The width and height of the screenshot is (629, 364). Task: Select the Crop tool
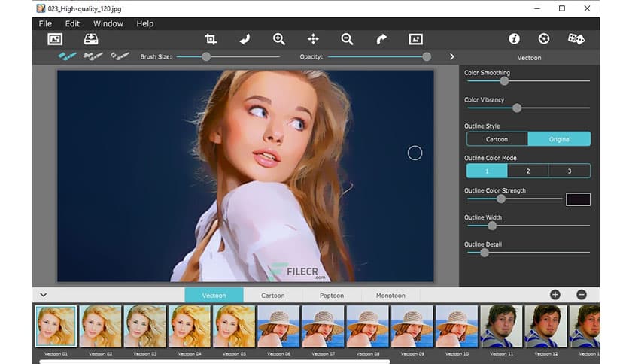[211, 39]
